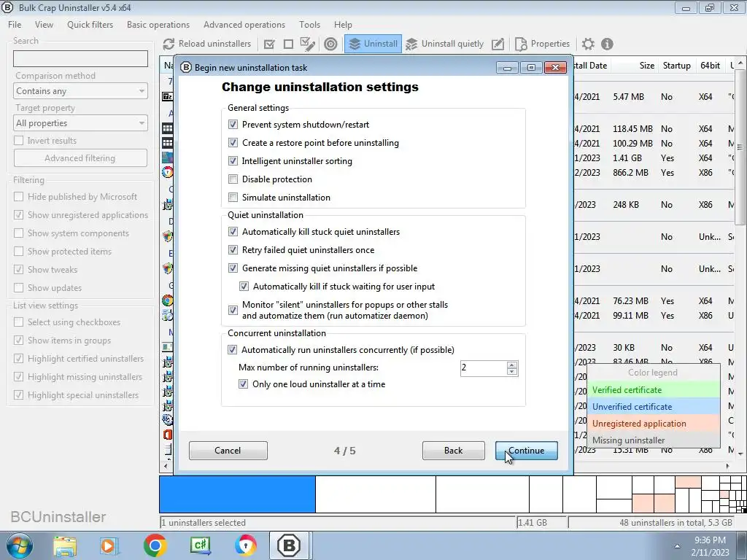747x560 pixels.
Task: Click the target crosshair toolbar icon
Action: [330, 44]
